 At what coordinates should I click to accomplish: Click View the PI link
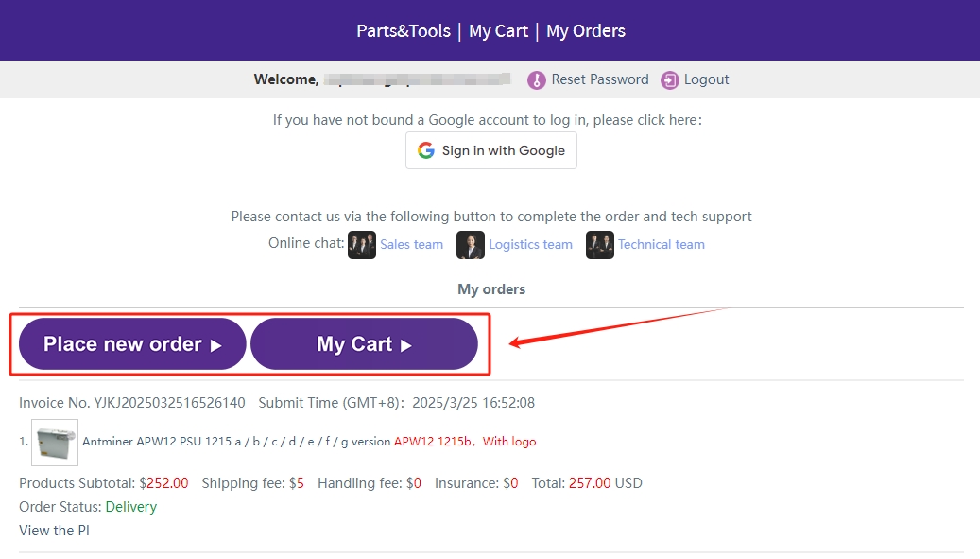click(54, 531)
